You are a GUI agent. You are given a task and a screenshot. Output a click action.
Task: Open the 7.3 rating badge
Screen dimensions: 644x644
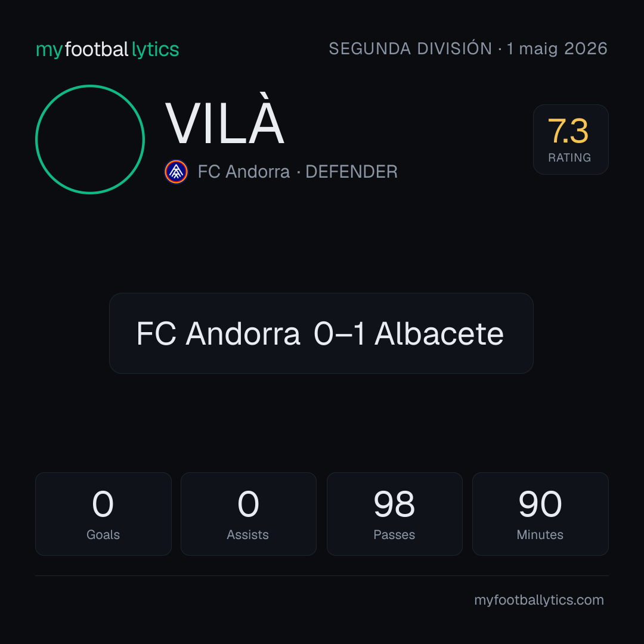571,140
